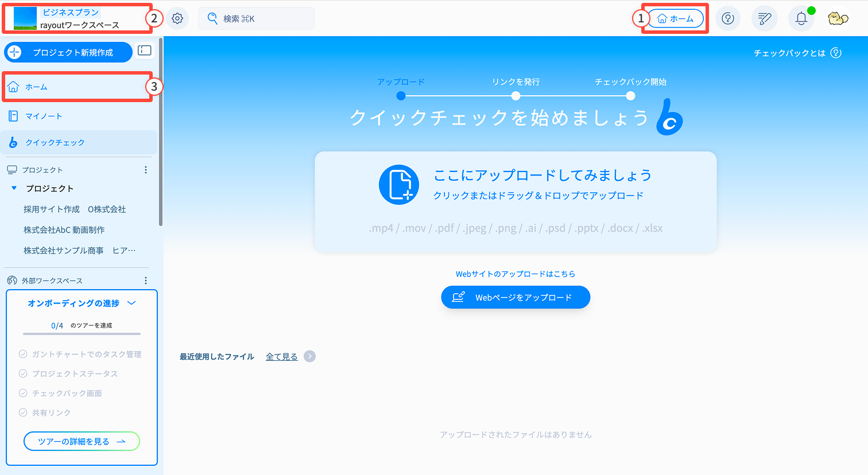Click the file upload document icon
Image resolution: width=868 pixels, height=475 pixels.
point(399,185)
